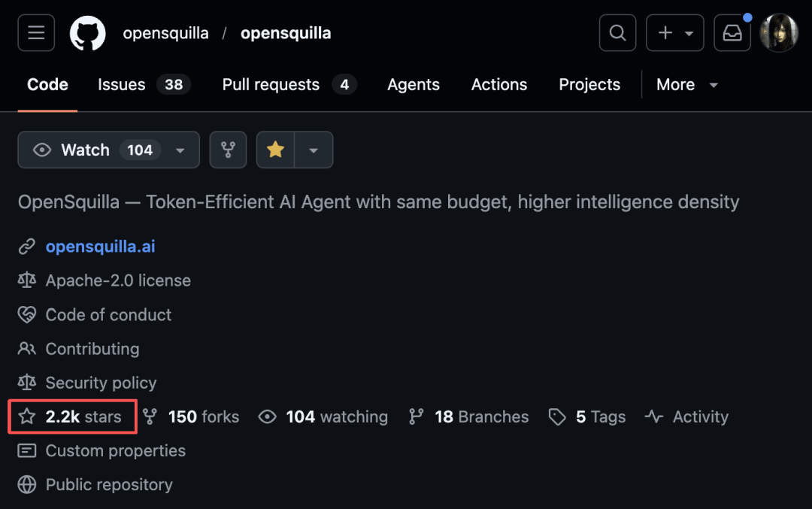Click the fork repository icon button

(228, 150)
